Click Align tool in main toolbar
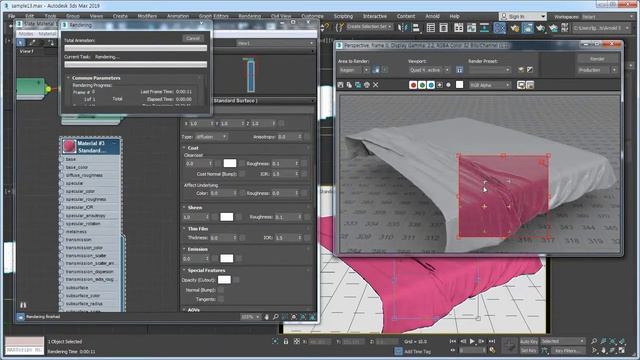Screen dimensions: 640x360 416,28
